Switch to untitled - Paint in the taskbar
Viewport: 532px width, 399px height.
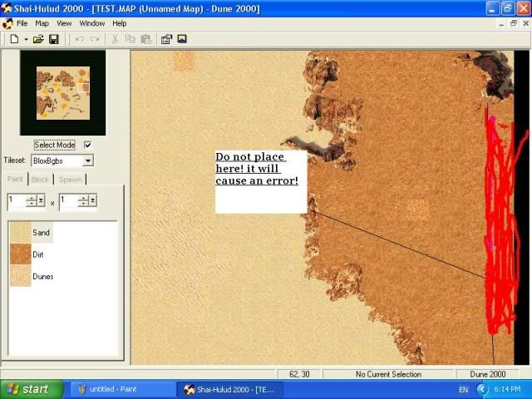[x=123, y=389]
